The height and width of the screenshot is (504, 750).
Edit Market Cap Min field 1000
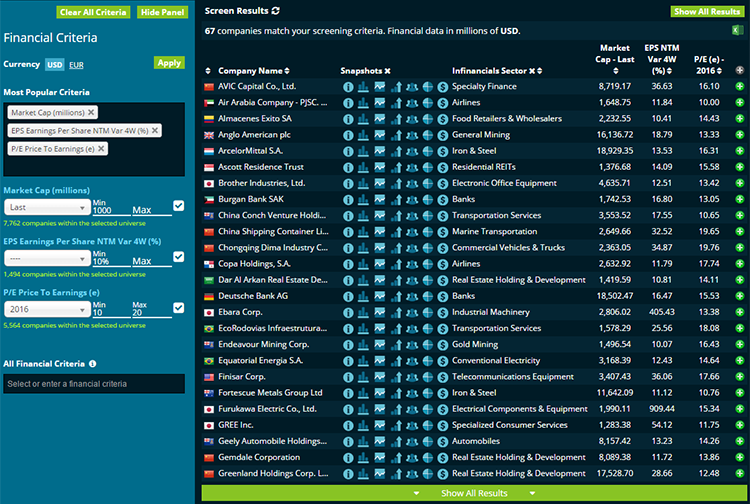(x=110, y=210)
